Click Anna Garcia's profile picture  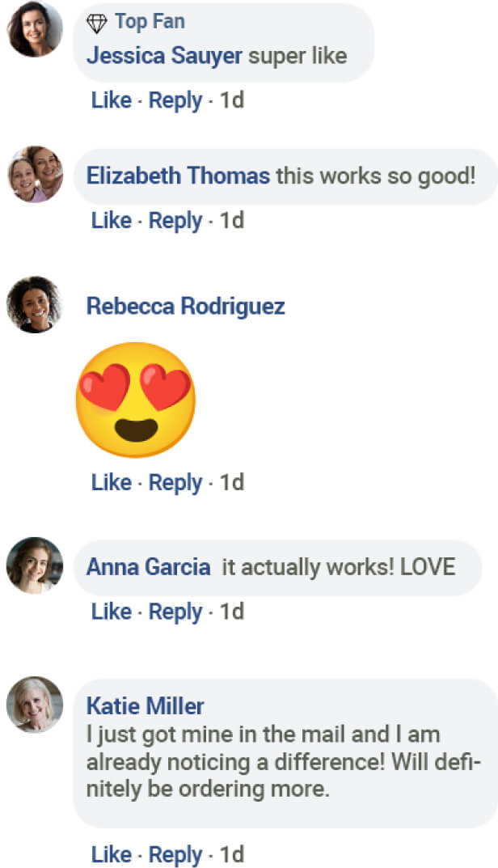pos(35,565)
